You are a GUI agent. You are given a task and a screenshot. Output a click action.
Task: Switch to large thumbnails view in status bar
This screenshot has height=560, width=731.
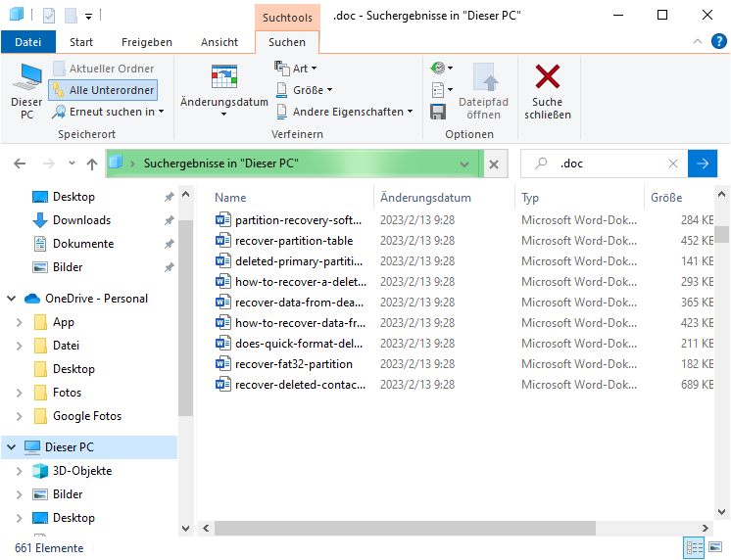pos(716,548)
